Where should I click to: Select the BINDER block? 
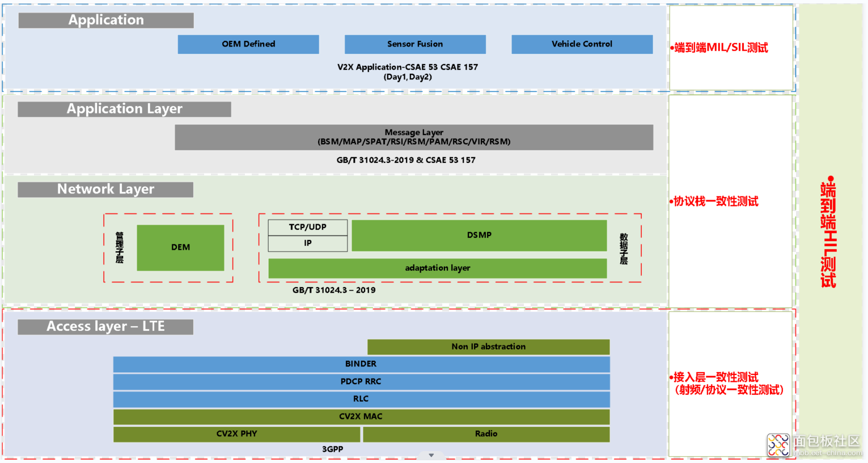362,364
